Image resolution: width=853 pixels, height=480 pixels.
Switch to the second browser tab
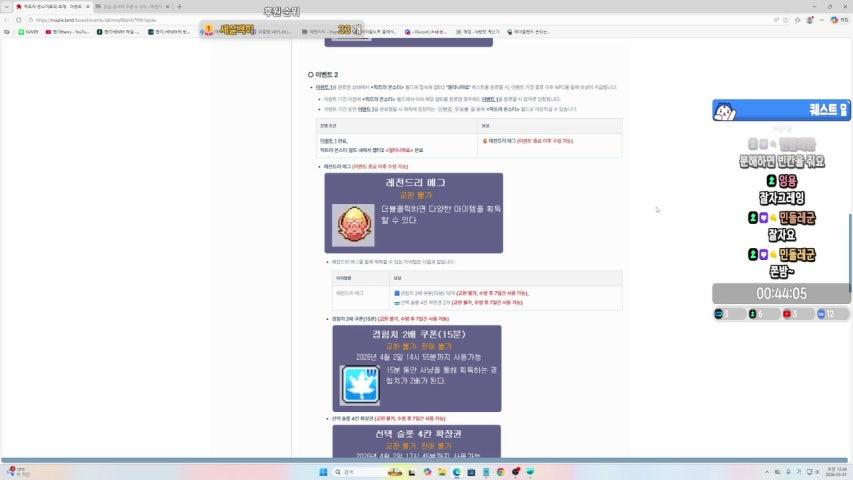[132, 7]
